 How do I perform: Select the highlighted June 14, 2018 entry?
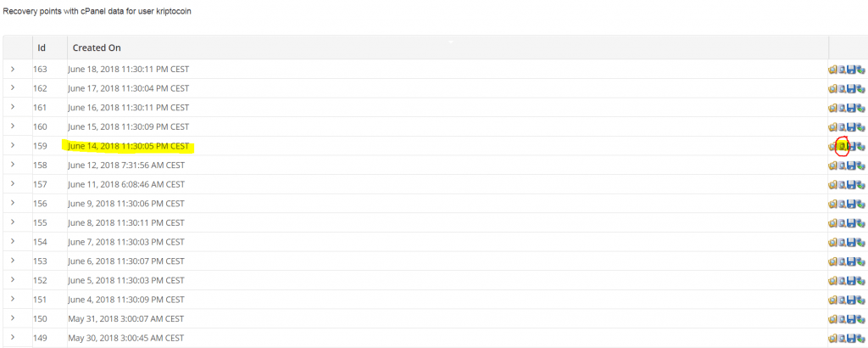click(129, 146)
